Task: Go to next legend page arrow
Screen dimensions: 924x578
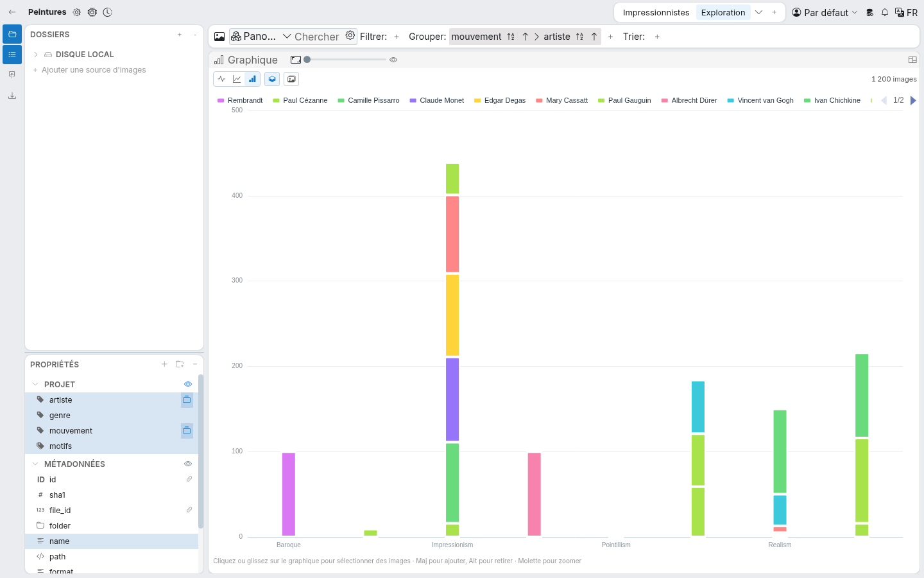Action: pos(913,100)
